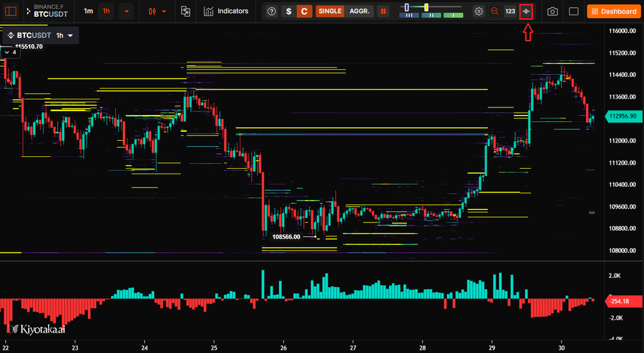Click the help question mark icon
Image resolution: width=644 pixels, height=353 pixels.
tap(271, 11)
